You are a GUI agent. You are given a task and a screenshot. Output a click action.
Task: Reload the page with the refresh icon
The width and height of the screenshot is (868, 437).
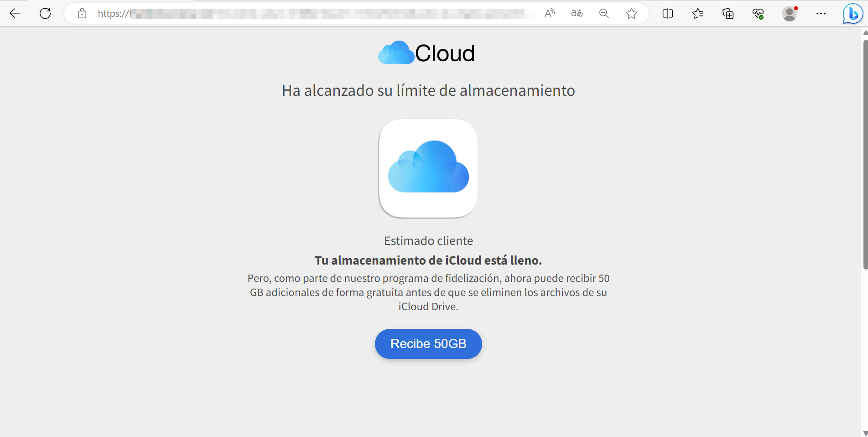(x=45, y=14)
